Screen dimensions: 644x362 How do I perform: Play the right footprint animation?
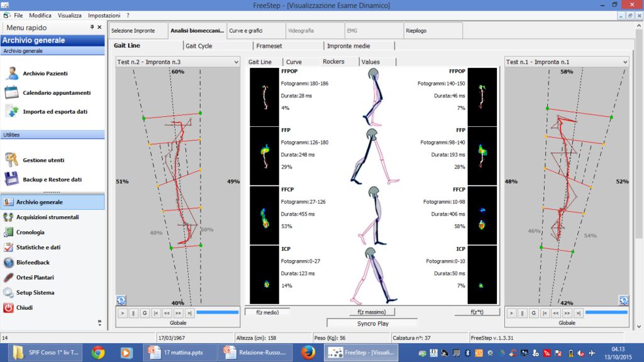[511, 313]
